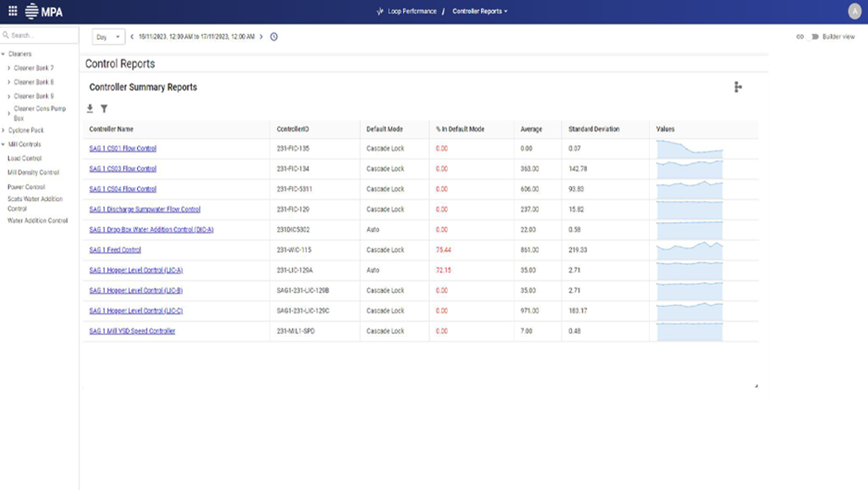This screenshot has width=868, height=490.
Task: Go to previous date range
Action: [132, 37]
